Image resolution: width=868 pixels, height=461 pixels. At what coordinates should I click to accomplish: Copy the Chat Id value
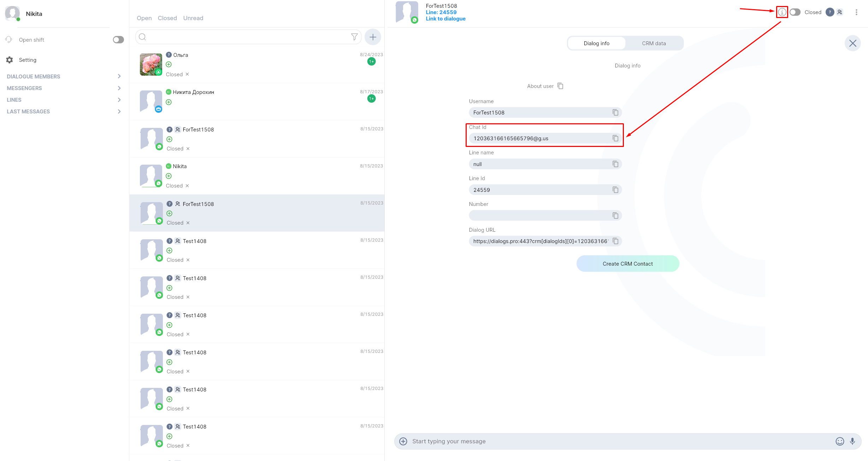click(615, 138)
